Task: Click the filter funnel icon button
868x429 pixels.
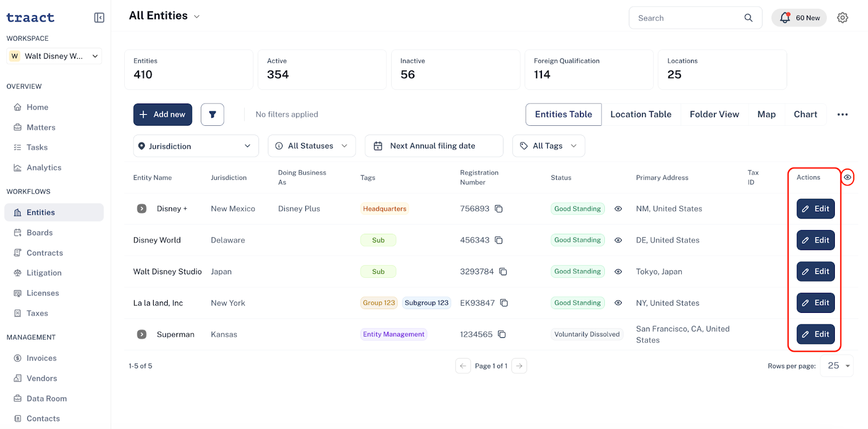Action: pyautogui.click(x=213, y=114)
